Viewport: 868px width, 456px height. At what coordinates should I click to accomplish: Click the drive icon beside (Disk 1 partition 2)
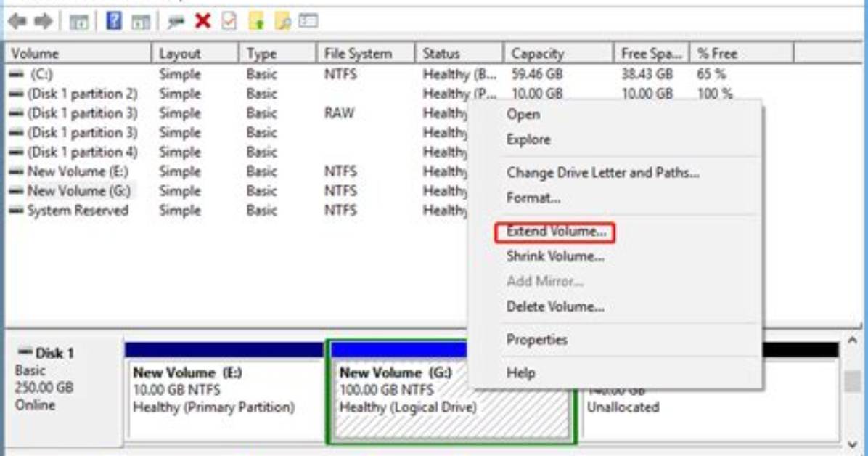17,94
